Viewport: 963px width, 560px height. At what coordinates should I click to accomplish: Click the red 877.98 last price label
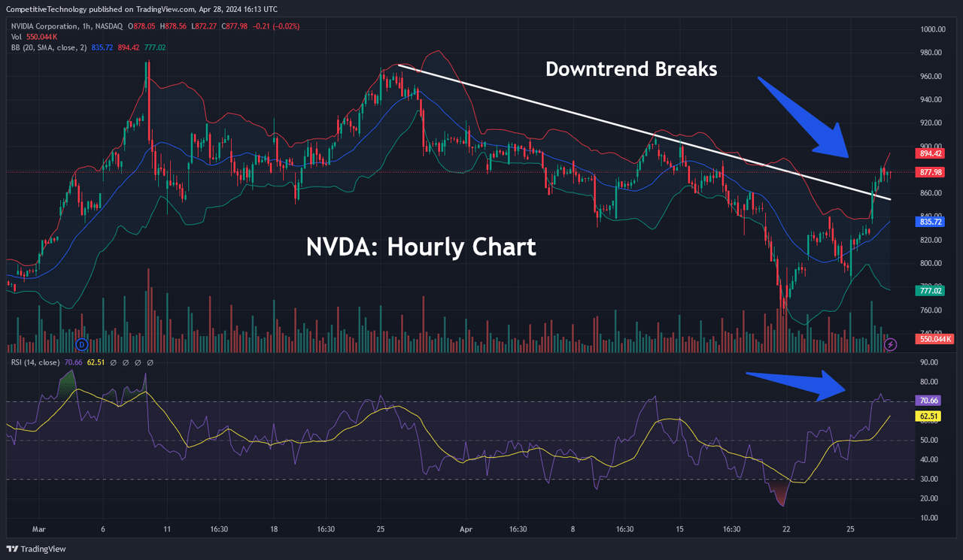(x=929, y=172)
